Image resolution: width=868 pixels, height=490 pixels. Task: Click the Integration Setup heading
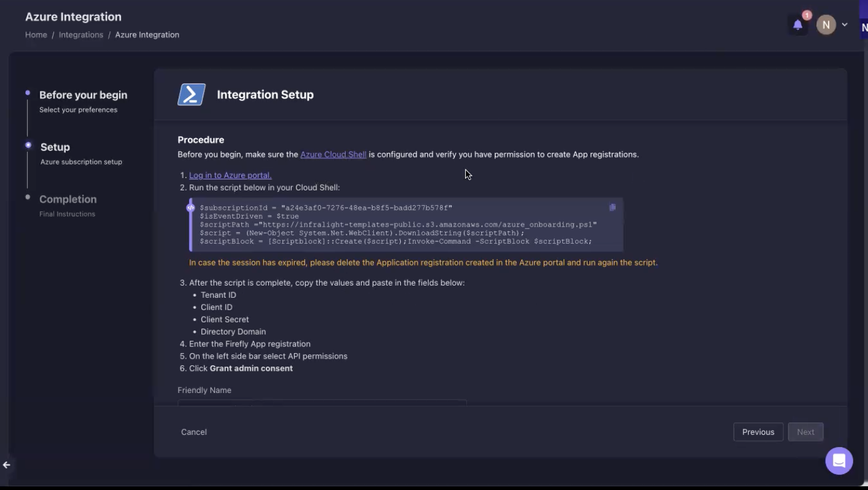pos(265,95)
